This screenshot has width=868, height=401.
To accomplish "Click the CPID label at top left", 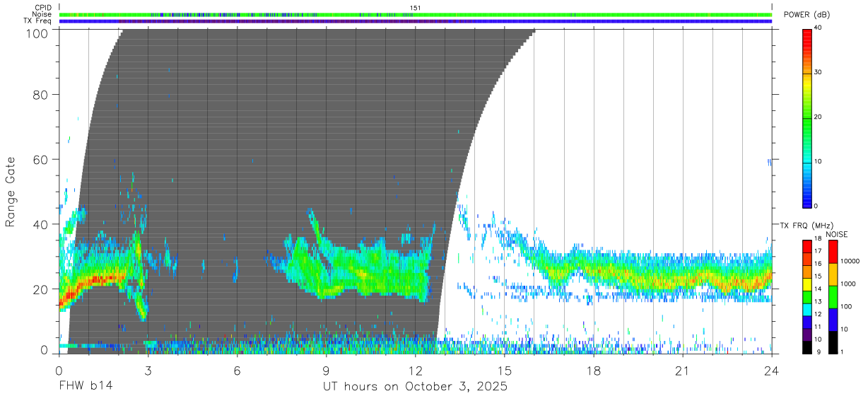I will click(x=43, y=8).
